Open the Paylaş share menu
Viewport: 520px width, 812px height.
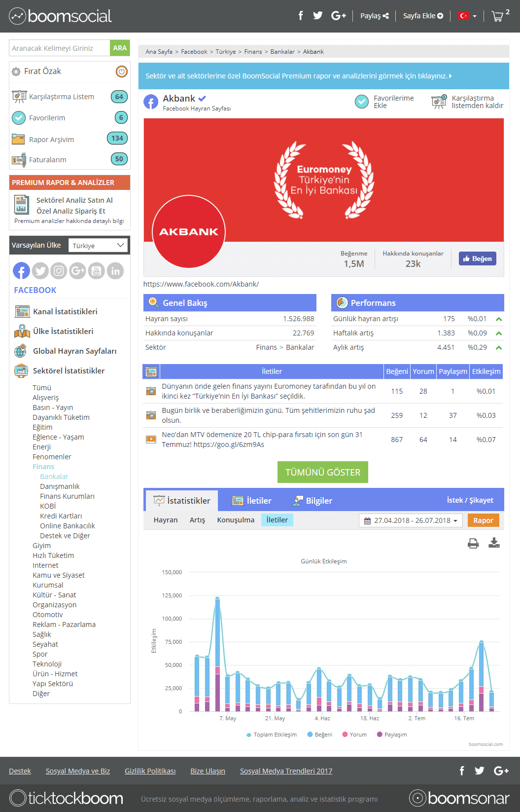click(x=375, y=16)
